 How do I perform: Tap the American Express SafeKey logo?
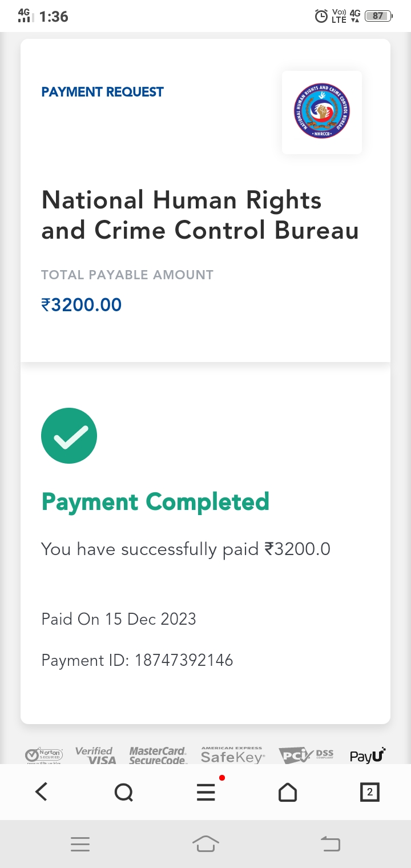(232, 756)
